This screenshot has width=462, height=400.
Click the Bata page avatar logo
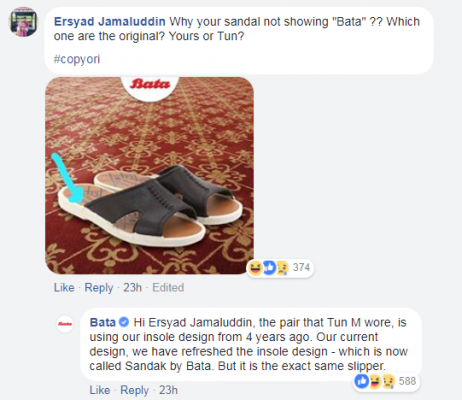(x=65, y=323)
